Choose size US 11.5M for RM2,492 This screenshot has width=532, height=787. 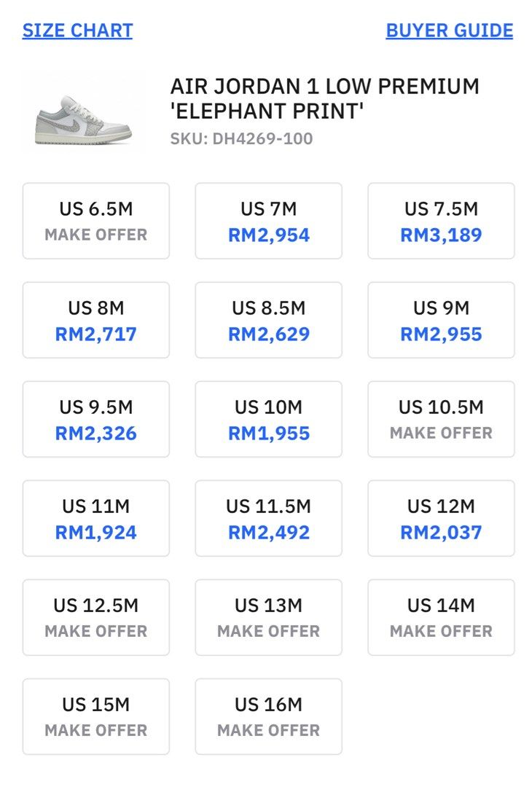(x=269, y=518)
